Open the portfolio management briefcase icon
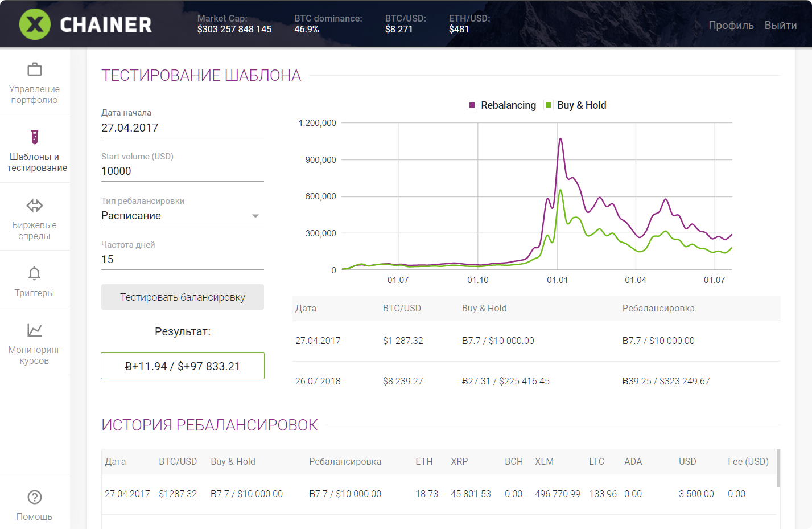 point(35,69)
